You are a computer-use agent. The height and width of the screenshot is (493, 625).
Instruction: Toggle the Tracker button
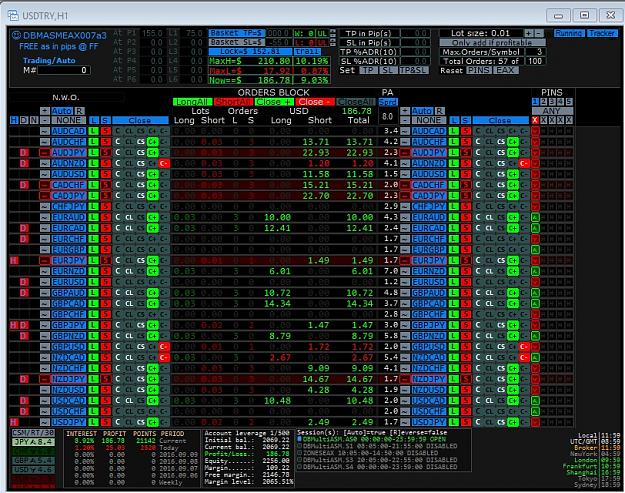pyautogui.click(x=602, y=33)
